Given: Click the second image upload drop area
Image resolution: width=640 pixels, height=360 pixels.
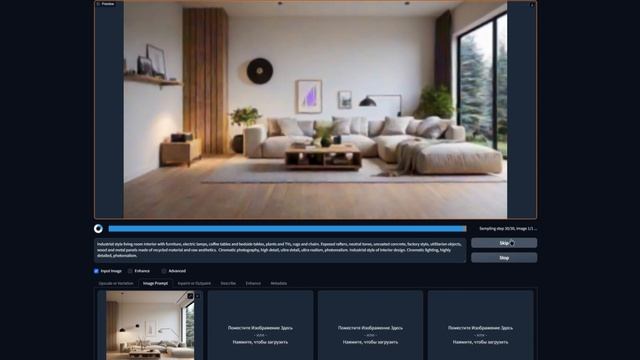Looking at the screenshot, I should (260, 325).
